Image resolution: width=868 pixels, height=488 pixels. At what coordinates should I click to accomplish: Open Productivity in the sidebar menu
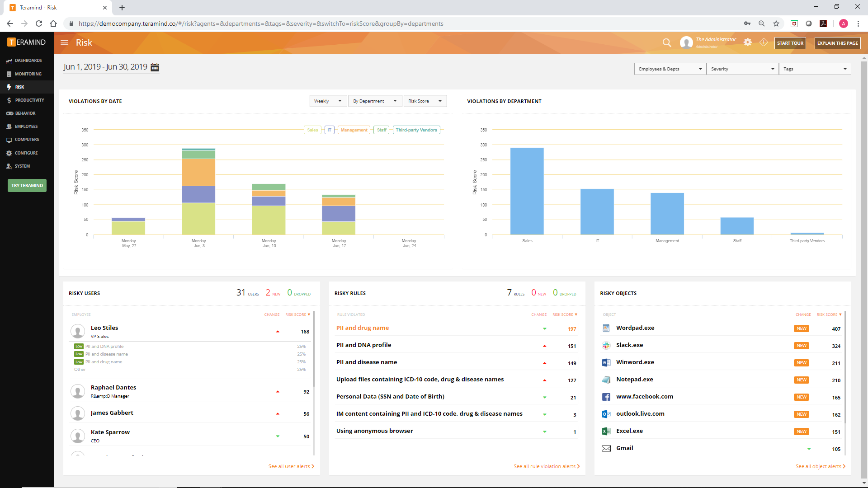coord(29,100)
